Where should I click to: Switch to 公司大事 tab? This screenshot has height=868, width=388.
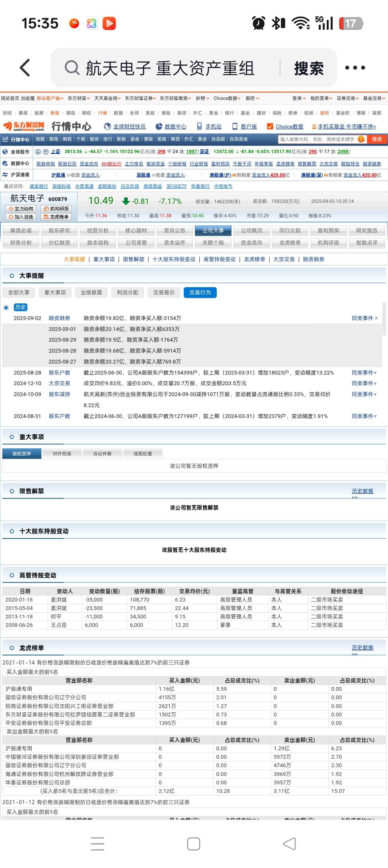[x=213, y=230]
